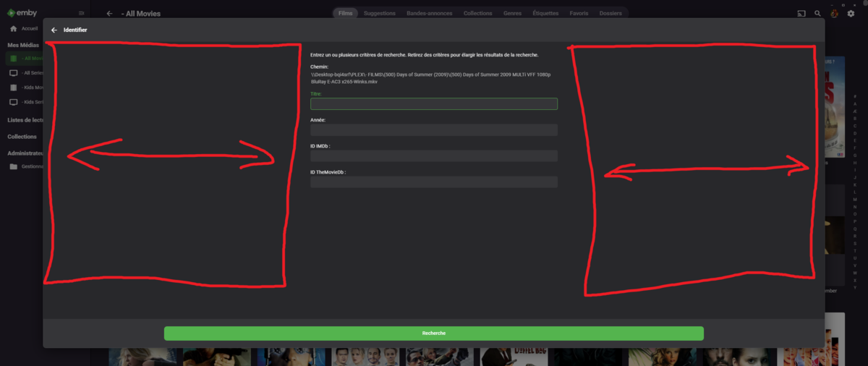Focus the ID TheMovieDb input field
This screenshot has width=868, height=366.
434,182
